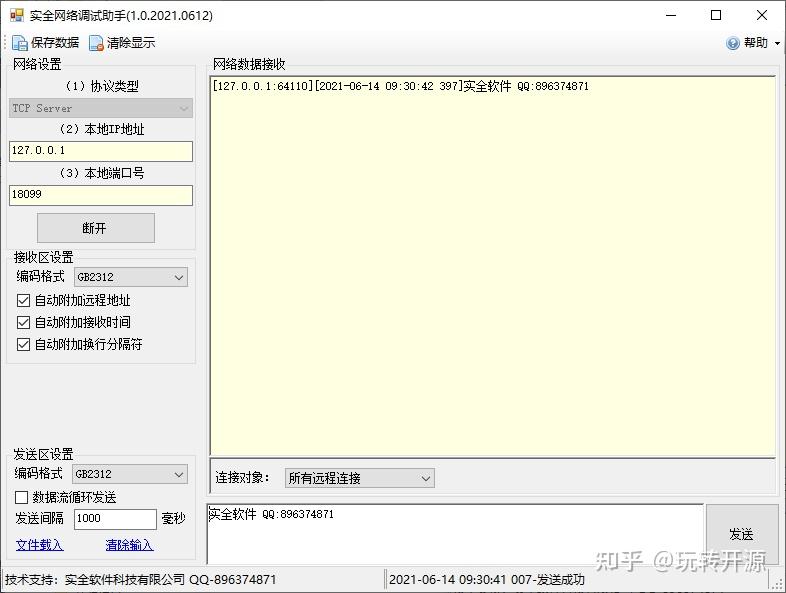Click status text 技术支持: 实全软件科技有限公司
This screenshot has width=786, height=593.
pos(140,579)
